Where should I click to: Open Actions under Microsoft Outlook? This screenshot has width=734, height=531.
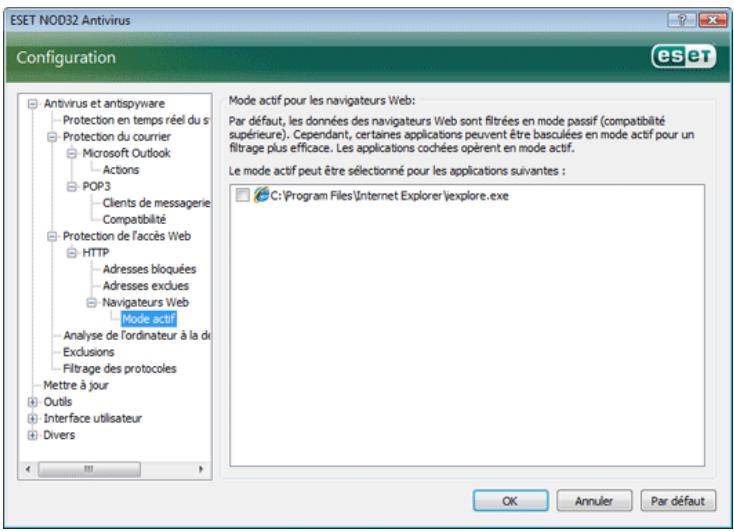[121, 170]
